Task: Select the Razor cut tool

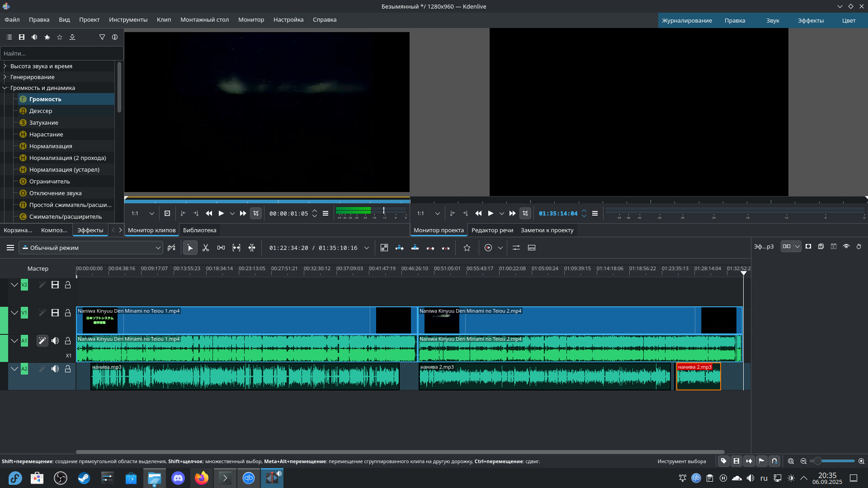Action: point(206,248)
